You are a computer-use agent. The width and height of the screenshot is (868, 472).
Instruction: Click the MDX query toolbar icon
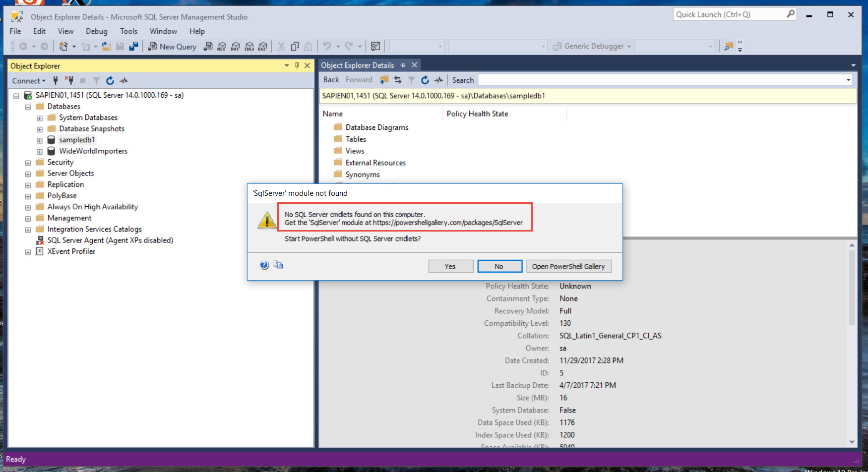[222, 46]
